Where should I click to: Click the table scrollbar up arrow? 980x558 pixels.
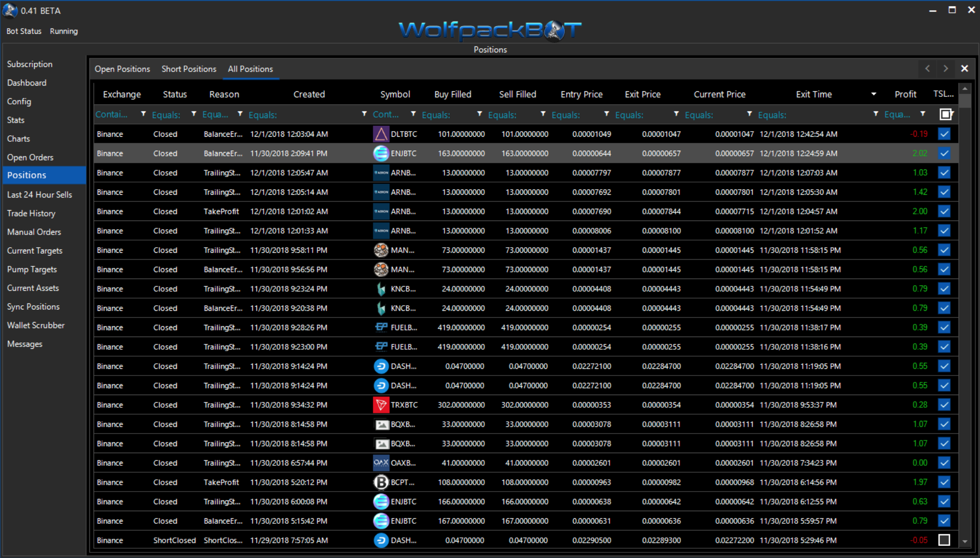pos(965,88)
